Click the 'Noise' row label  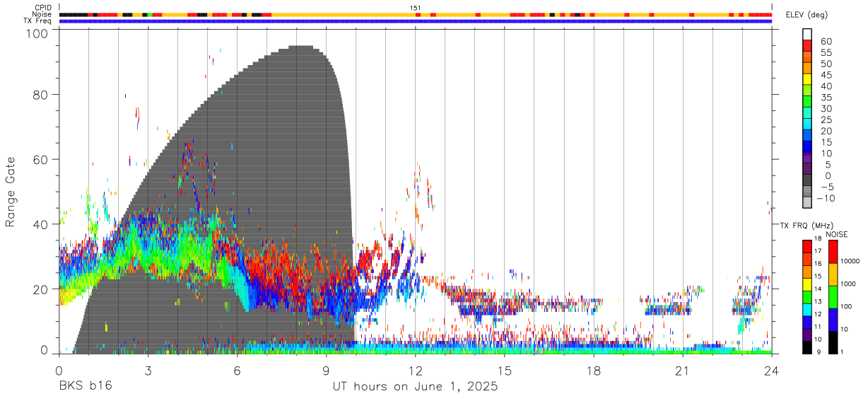point(43,14)
